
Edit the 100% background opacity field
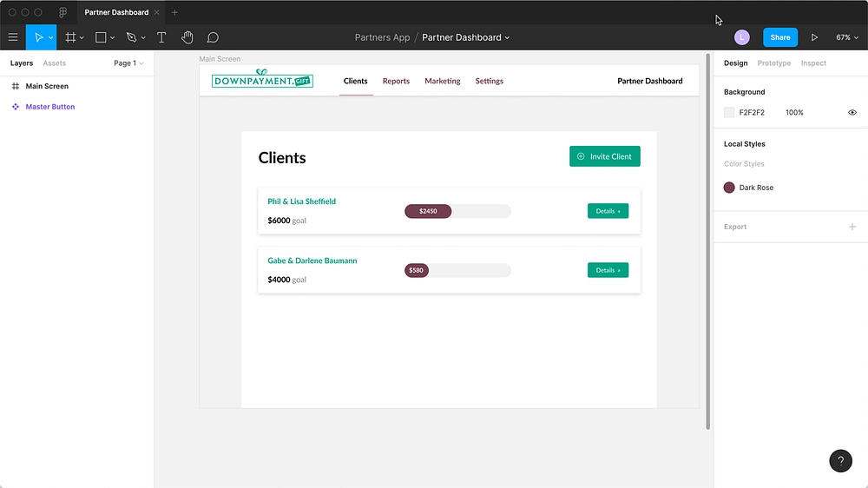click(794, 112)
